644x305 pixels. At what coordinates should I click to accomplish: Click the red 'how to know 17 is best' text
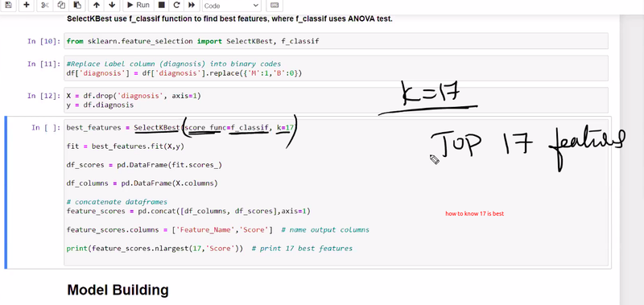474,213
